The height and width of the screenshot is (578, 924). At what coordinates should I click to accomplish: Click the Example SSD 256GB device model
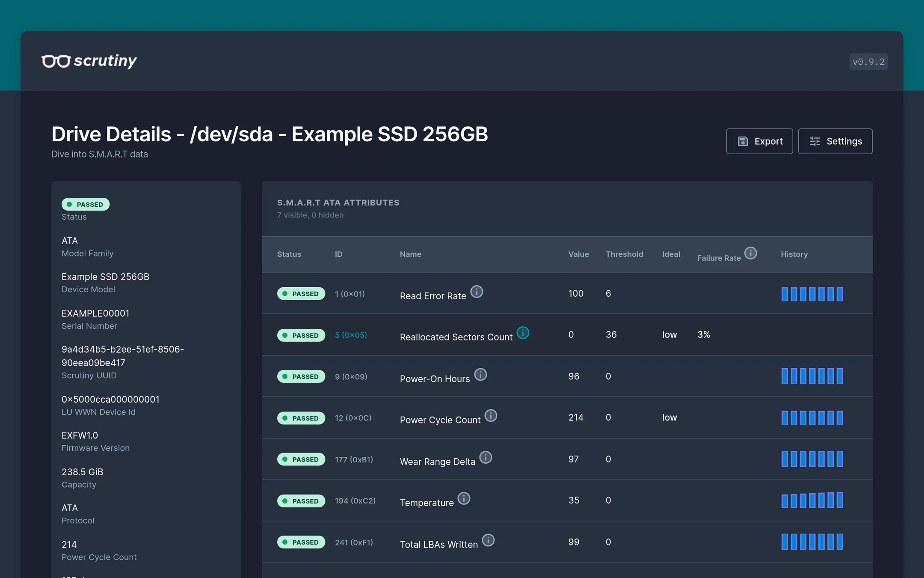click(105, 277)
